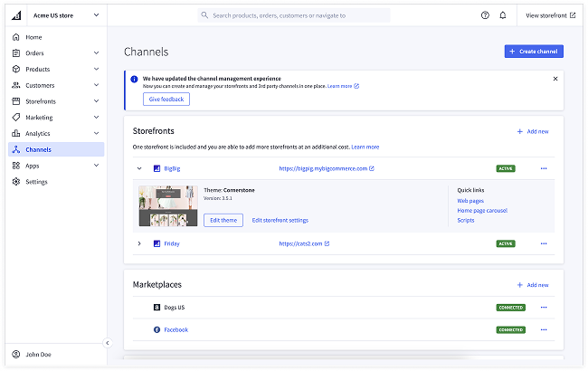Expand the Friday storefront row
The width and height of the screenshot is (588, 371).
click(x=139, y=243)
